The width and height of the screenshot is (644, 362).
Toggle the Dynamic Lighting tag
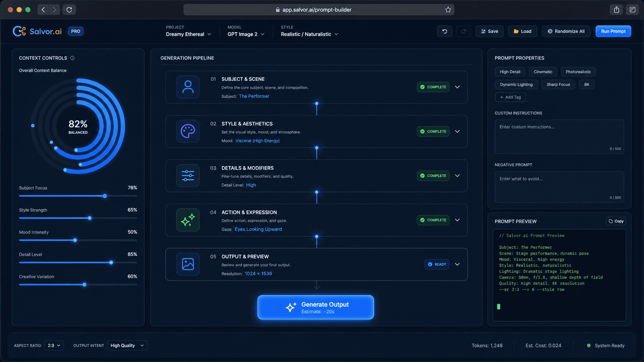516,85
